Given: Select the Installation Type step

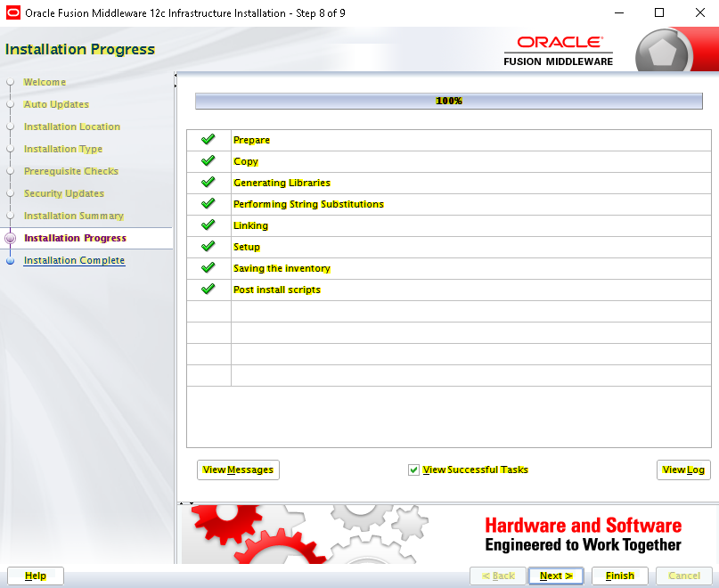Looking at the screenshot, I should point(63,149).
